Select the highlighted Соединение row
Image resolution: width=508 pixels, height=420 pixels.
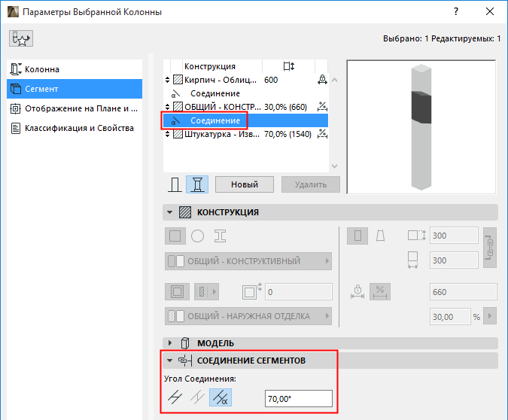click(245, 120)
